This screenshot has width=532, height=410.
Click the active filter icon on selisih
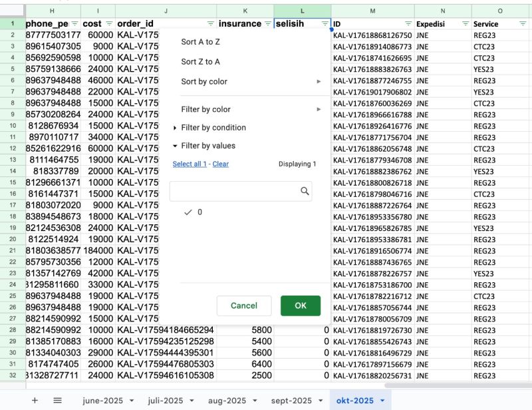(x=325, y=23)
